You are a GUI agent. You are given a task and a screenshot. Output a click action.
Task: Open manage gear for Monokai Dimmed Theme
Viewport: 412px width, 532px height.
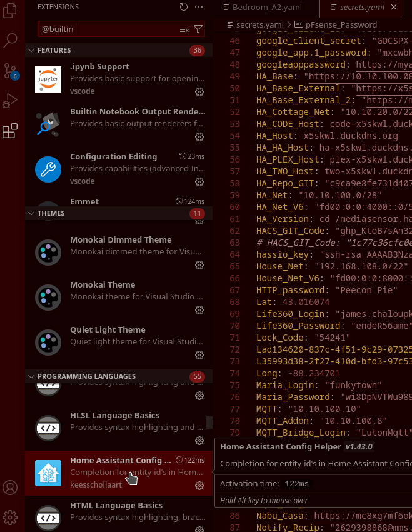(199, 265)
